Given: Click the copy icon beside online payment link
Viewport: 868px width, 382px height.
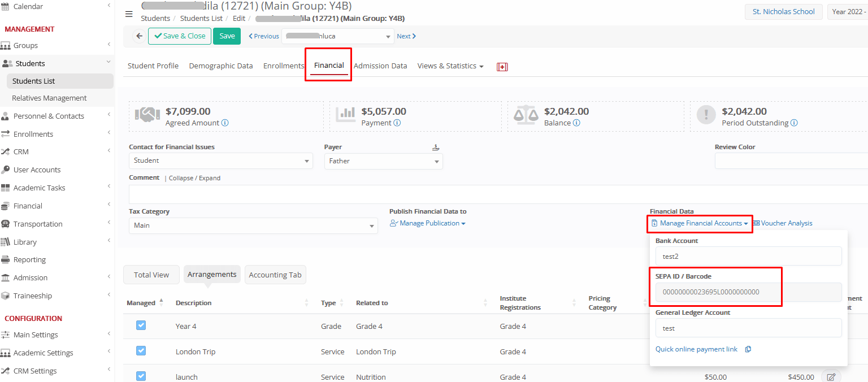Looking at the screenshot, I should coord(748,349).
